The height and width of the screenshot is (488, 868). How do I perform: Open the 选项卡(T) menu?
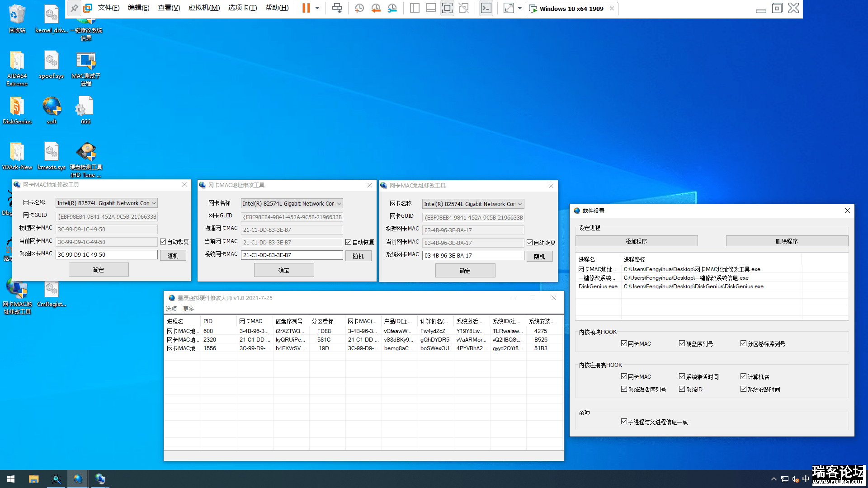tap(242, 8)
